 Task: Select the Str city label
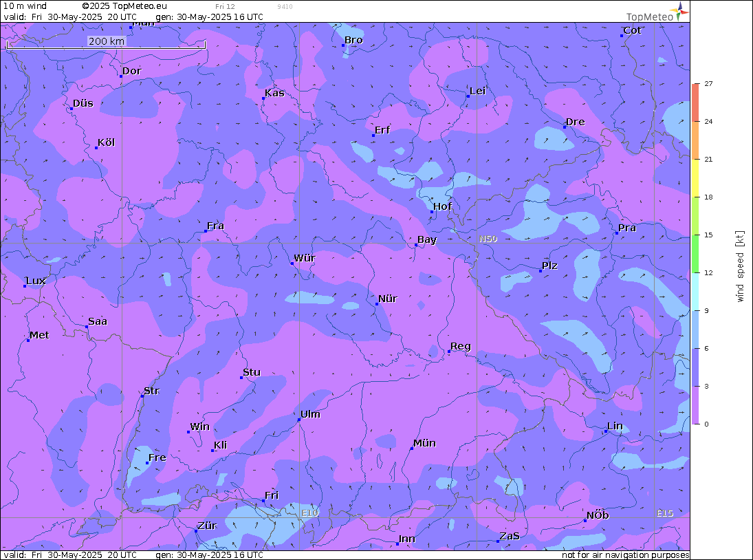[151, 391]
